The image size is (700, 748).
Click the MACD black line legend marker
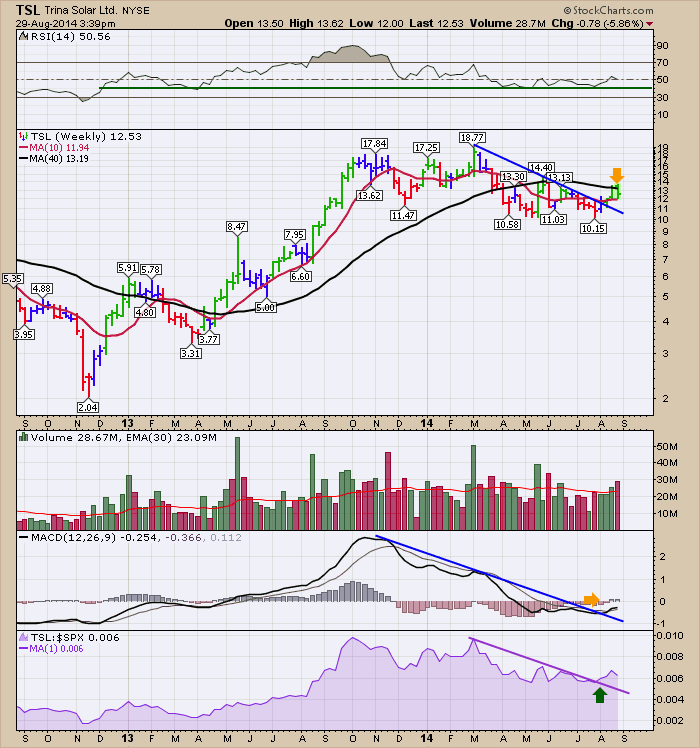pyautogui.click(x=23, y=538)
